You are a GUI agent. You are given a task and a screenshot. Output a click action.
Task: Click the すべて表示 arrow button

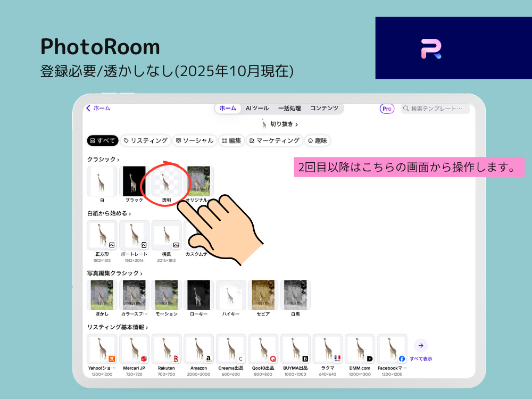click(420, 346)
